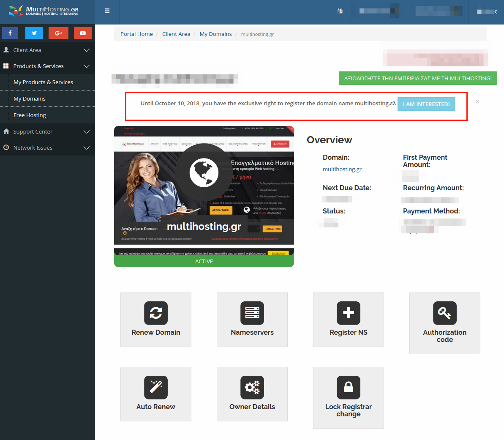The image size is (504, 440).
Task: Click the Lock Registrar change label
Action: tap(349, 410)
